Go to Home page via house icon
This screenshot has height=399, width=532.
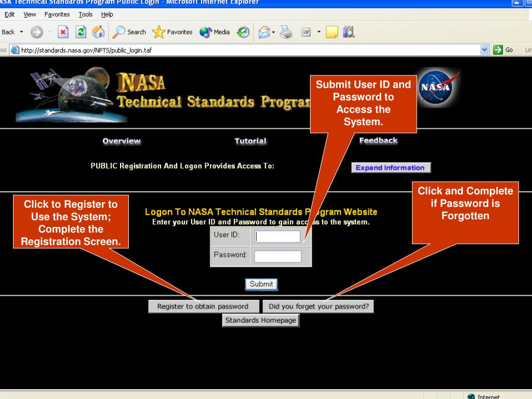pyautogui.click(x=98, y=32)
